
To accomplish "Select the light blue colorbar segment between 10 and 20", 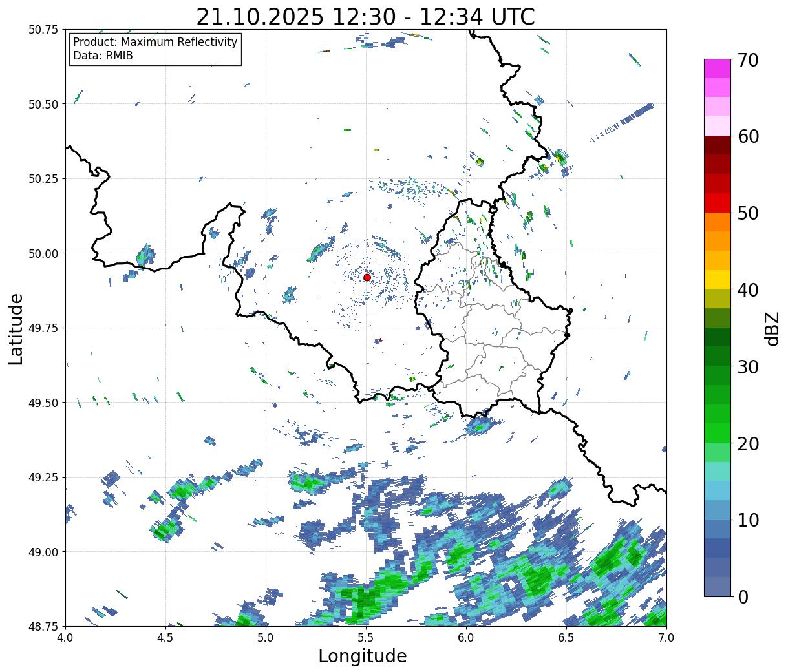I will click(718, 490).
